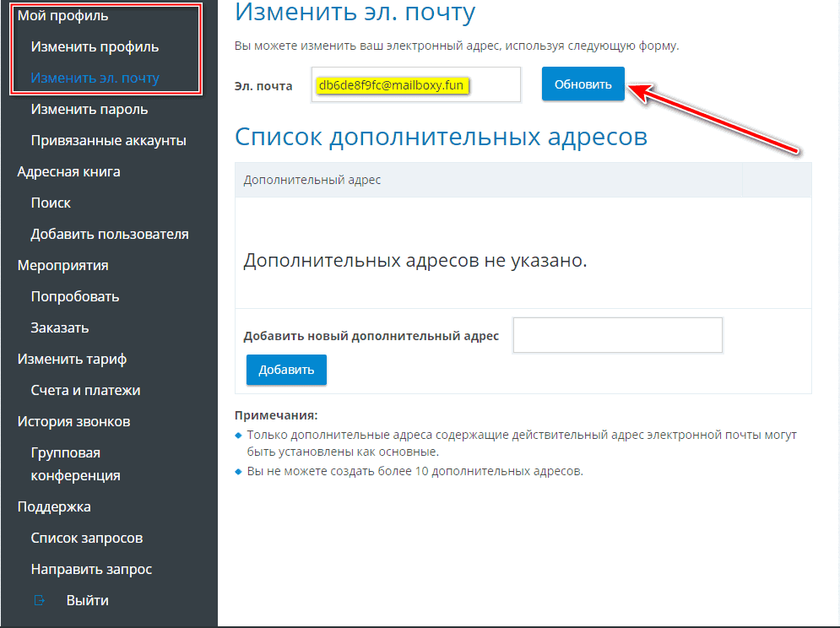Select Изменить эл. почту menu item
Image resolution: width=840 pixels, height=628 pixels.
(95, 78)
